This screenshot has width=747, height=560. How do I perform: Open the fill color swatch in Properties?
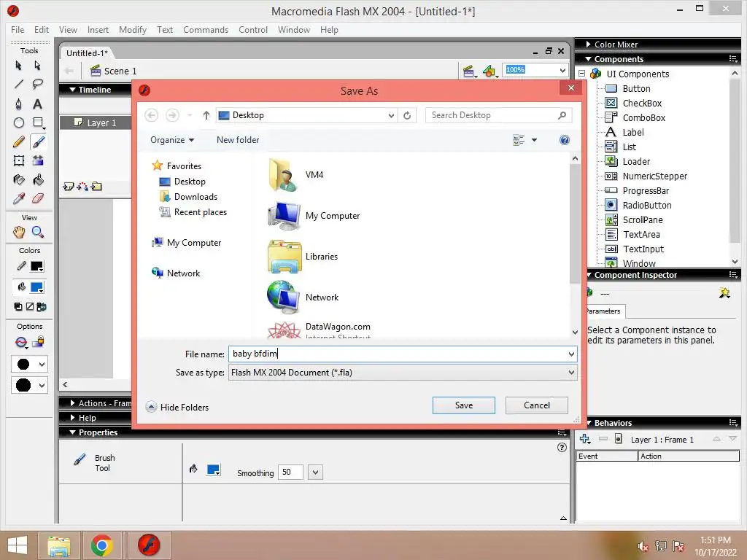(x=214, y=470)
